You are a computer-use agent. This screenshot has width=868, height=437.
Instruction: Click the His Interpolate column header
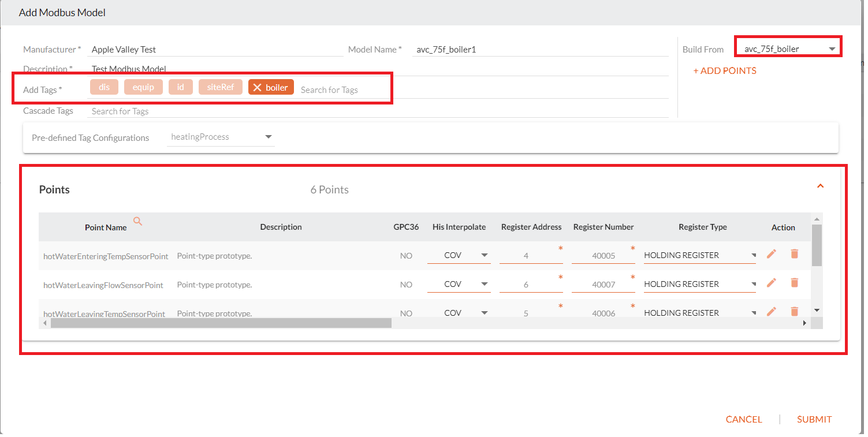click(459, 227)
